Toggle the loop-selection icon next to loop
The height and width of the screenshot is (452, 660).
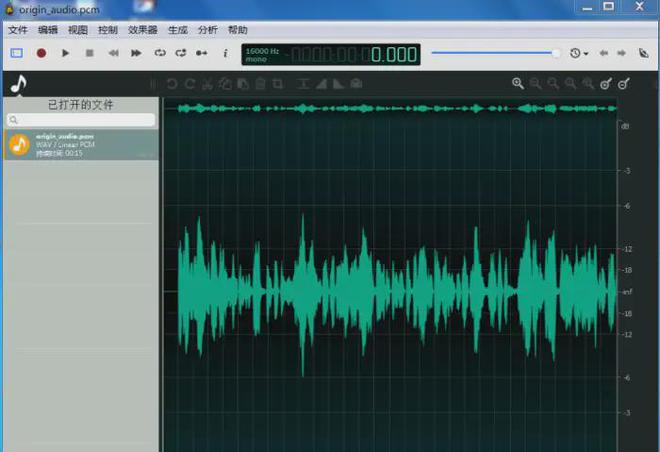(x=181, y=53)
